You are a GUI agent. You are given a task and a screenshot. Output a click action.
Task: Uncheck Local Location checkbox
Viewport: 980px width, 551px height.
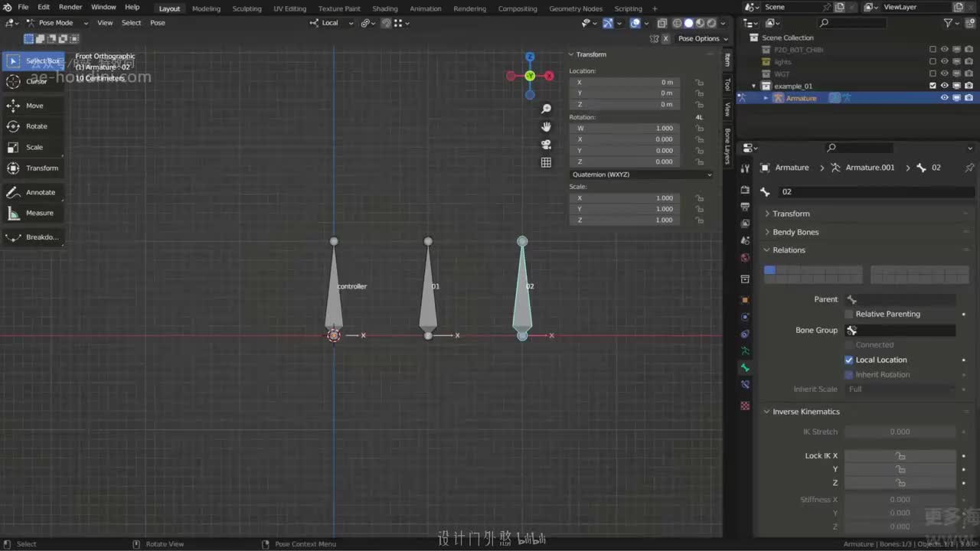[x=848, y=360]
